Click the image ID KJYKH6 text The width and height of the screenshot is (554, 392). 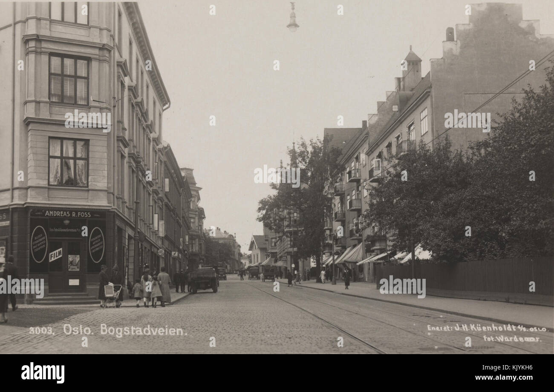(x=519, y=367)
